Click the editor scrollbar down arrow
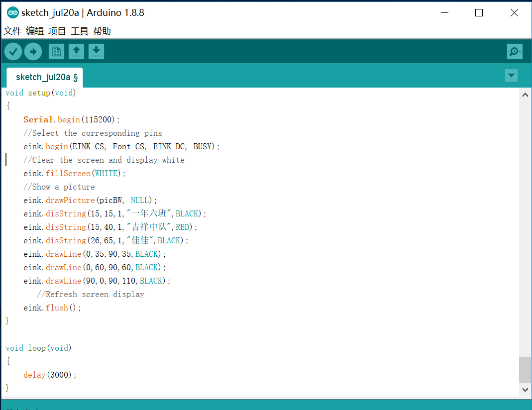The height and width of the screenshot is (410, 532). pyautogui.click(x=525, y=390)
